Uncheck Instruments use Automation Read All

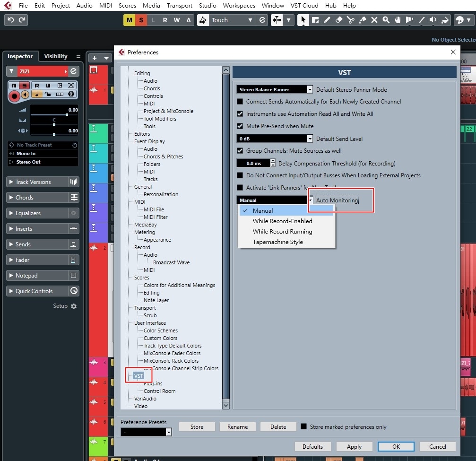240,113
